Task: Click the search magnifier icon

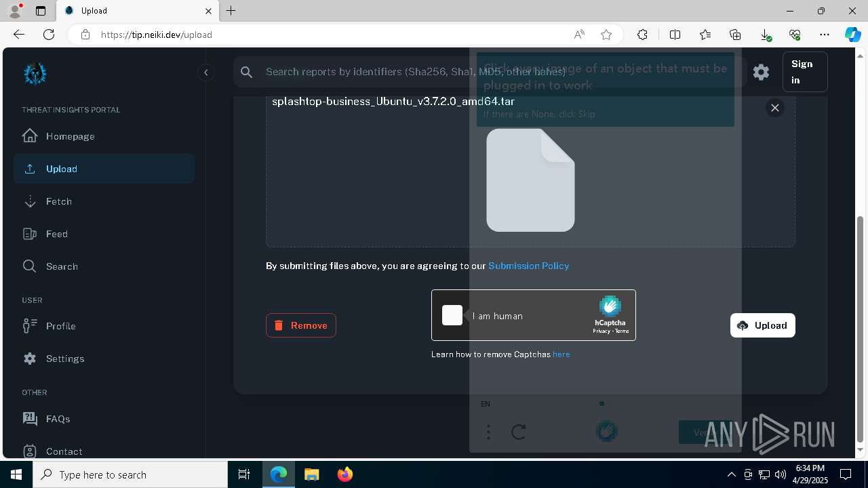Action: point(247,72)
